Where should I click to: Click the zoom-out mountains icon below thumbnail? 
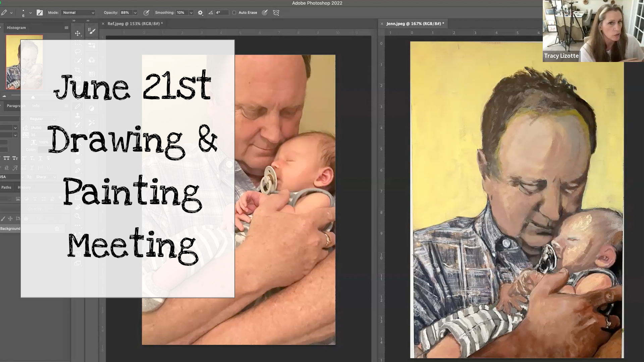4,96
